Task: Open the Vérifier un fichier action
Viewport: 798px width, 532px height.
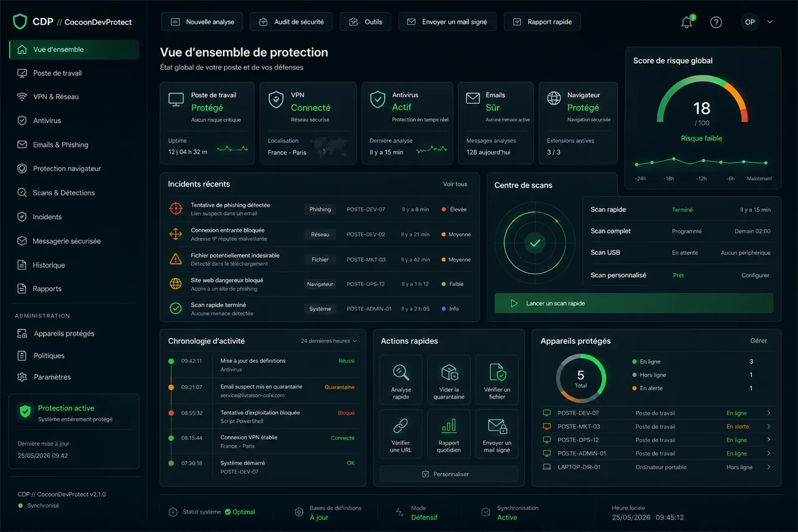Action: (x=497, y=380)
